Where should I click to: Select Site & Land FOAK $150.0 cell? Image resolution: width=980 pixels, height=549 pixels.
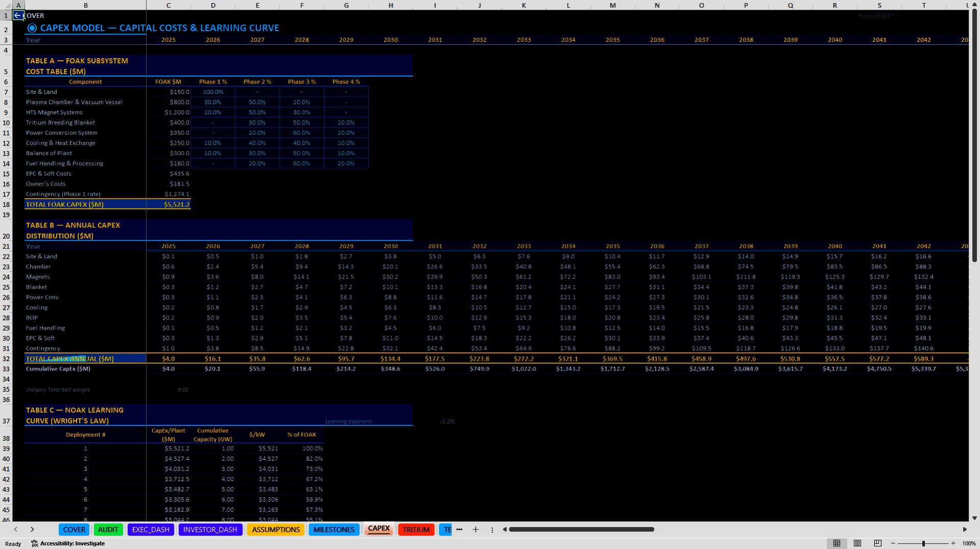click(168, 92)
